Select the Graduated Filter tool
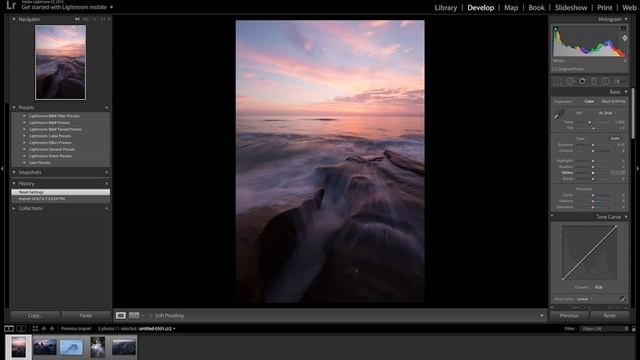The height and width of the screenshot is (360, 640). pyautogui.click(x=594, y=82)
